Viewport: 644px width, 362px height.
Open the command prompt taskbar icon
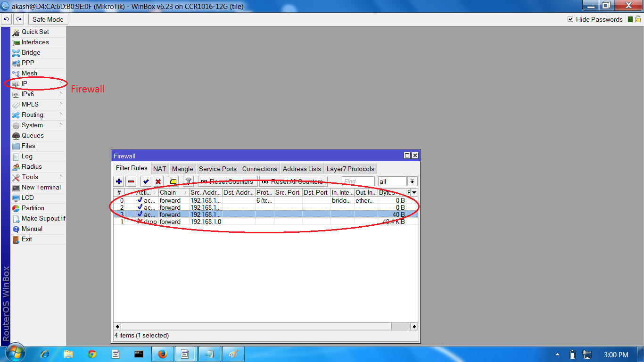(x=139, y=354)
